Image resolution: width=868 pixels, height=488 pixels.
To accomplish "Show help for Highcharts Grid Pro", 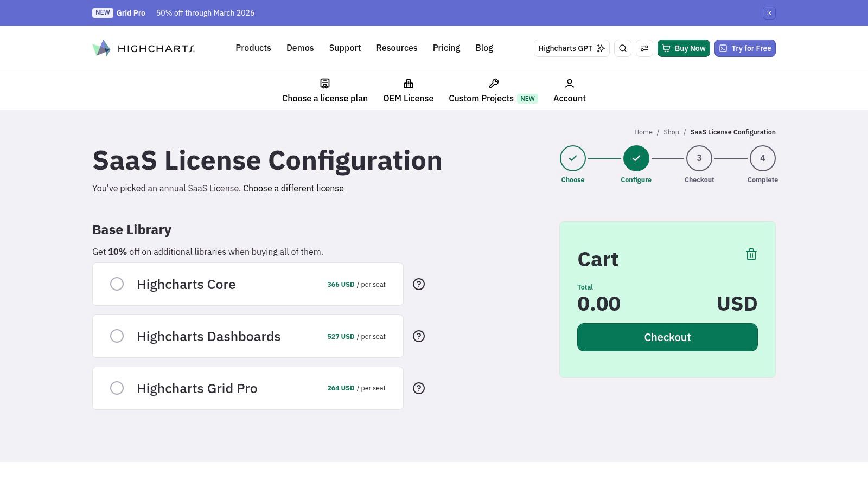I will pyautogui.click(x=419, y=388).
